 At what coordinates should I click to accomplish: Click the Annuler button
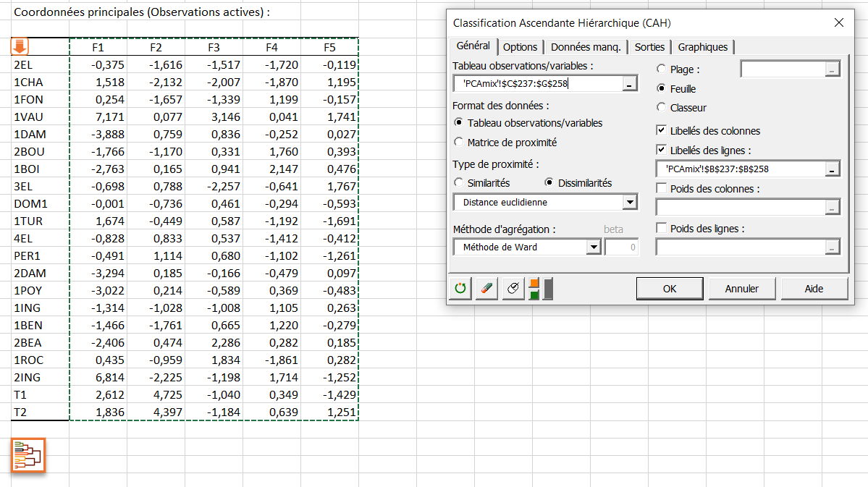pyautogui.click(x=742, y=289)
